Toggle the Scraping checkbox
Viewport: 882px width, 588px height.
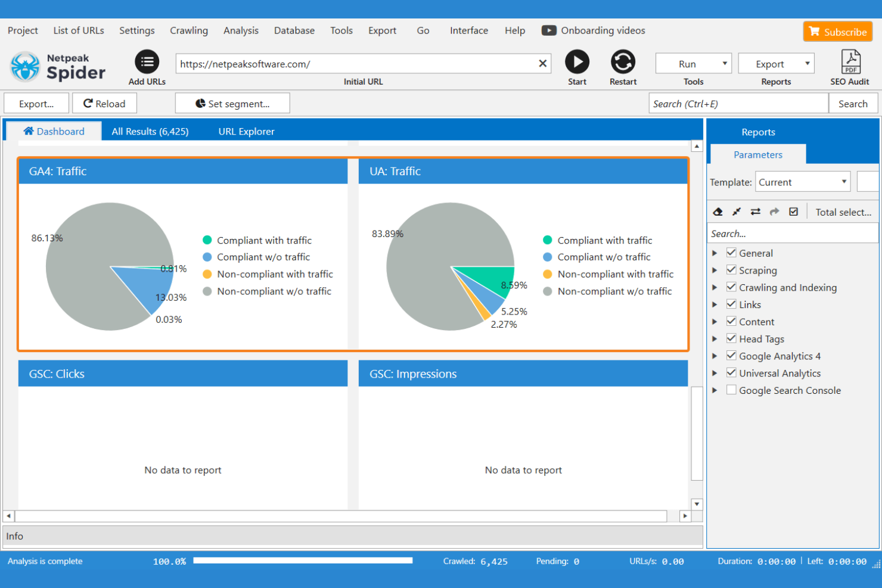[731, 270]
